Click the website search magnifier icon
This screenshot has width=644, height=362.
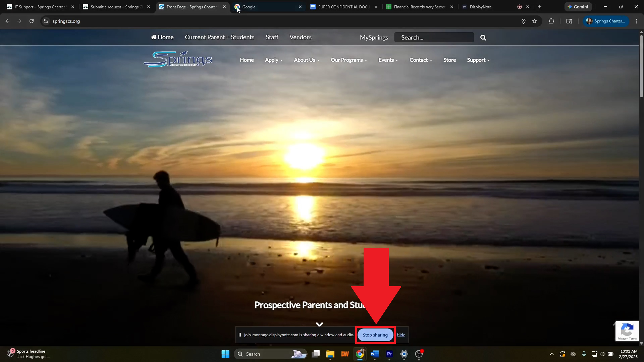483,38
